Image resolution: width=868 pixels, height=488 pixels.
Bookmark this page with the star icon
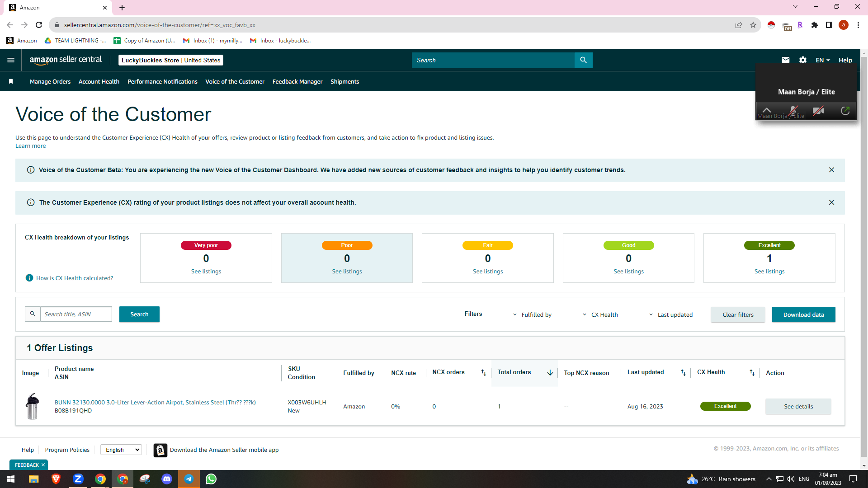pos(753,25)
